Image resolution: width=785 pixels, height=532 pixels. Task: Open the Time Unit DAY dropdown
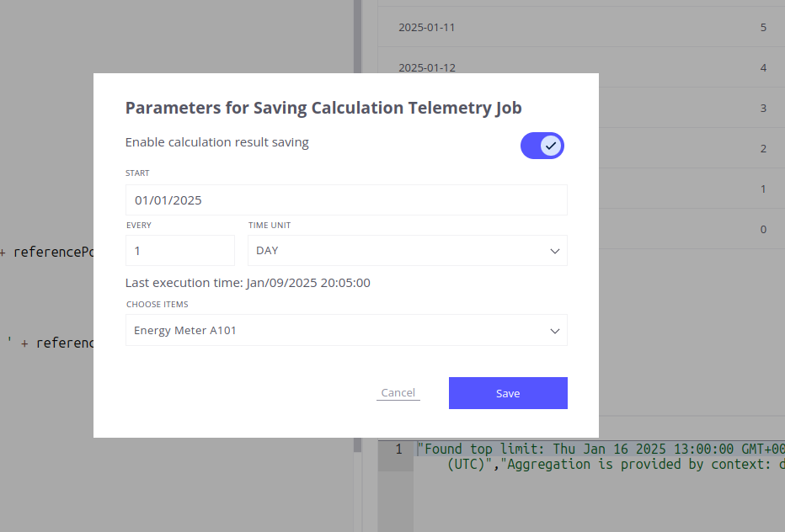(x=396, y=251)
